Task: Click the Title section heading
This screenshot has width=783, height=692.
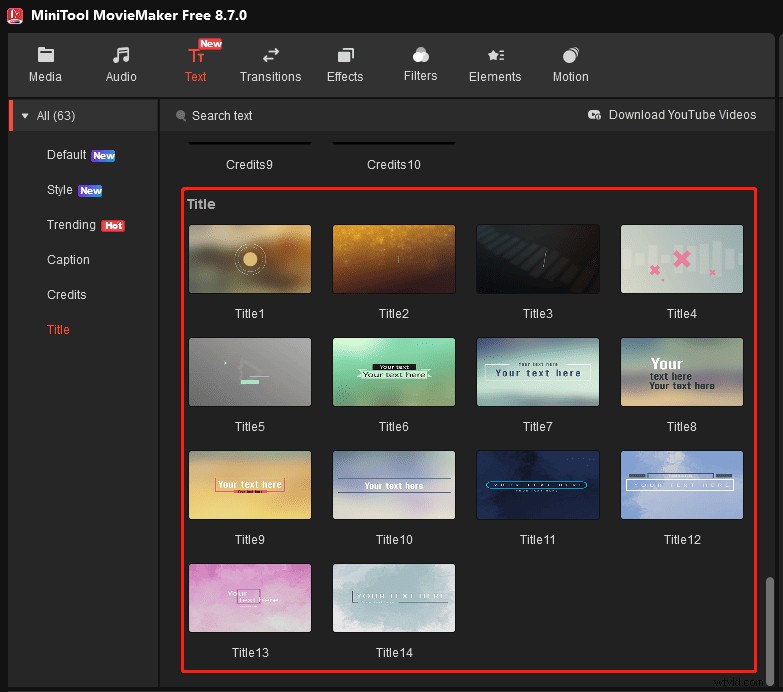Action: click(x=201, y=204)
